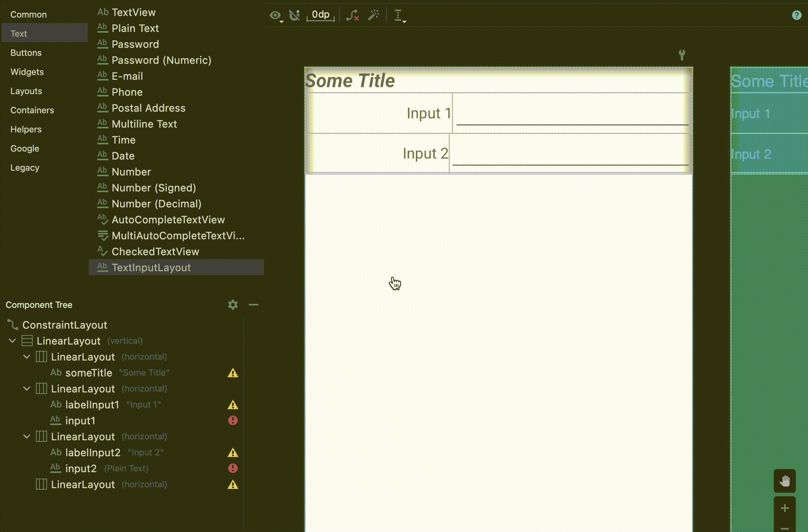808x532 pixels.
Task: Select the pan hand icon near zoom controls
Action: pos(785,481)
